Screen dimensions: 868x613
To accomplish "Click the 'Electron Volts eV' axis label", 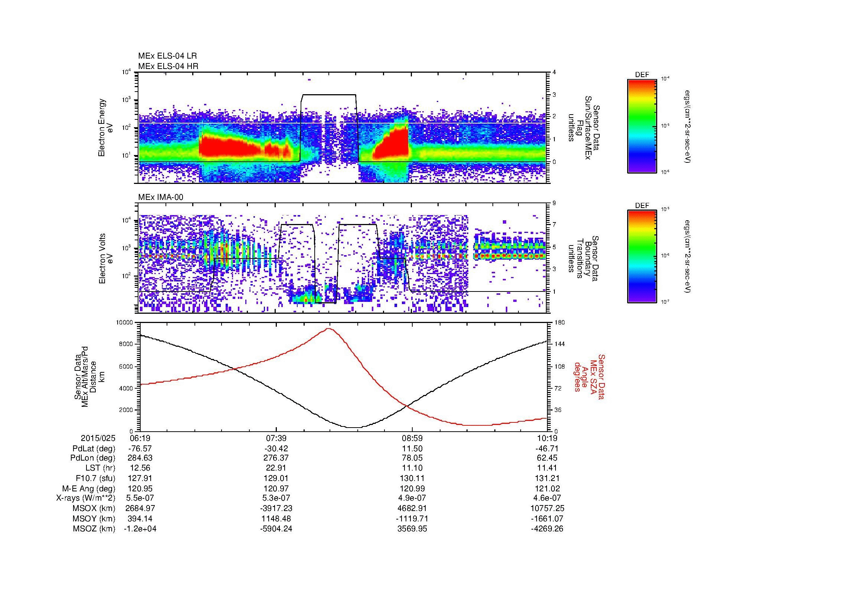I will [105, 259].
